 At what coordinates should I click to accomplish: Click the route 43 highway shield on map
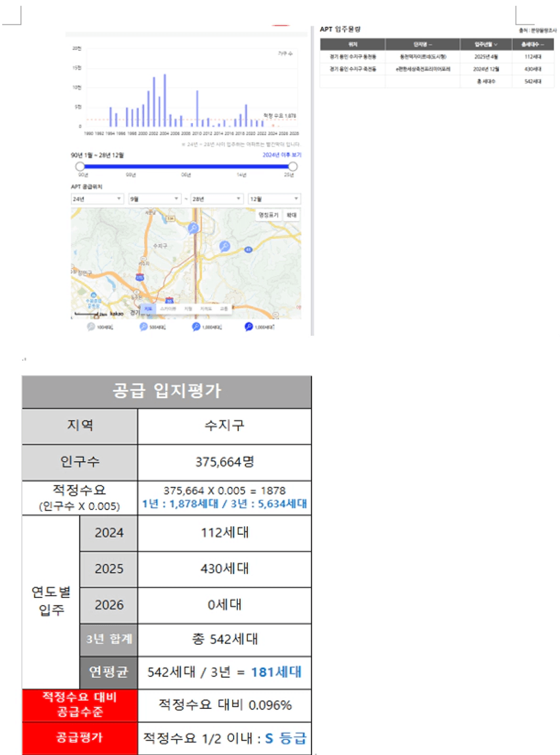248,249
